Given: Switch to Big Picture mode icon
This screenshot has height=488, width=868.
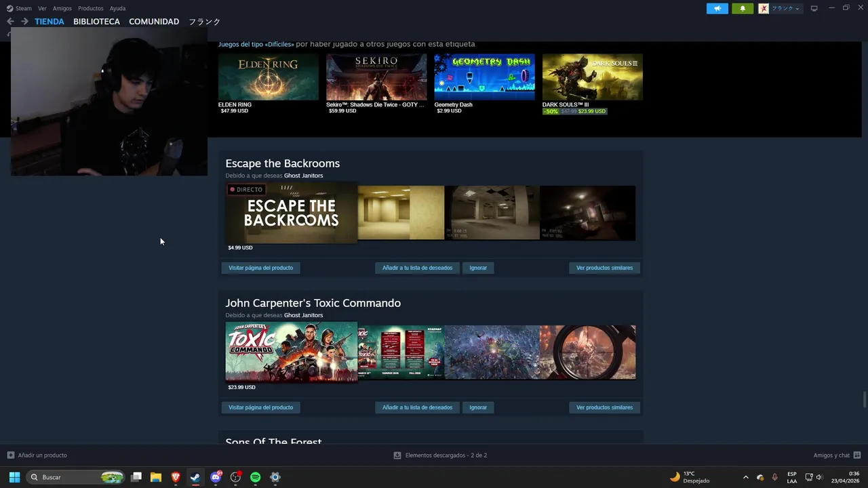Looking at the screenshot, I should click(814, 8).
